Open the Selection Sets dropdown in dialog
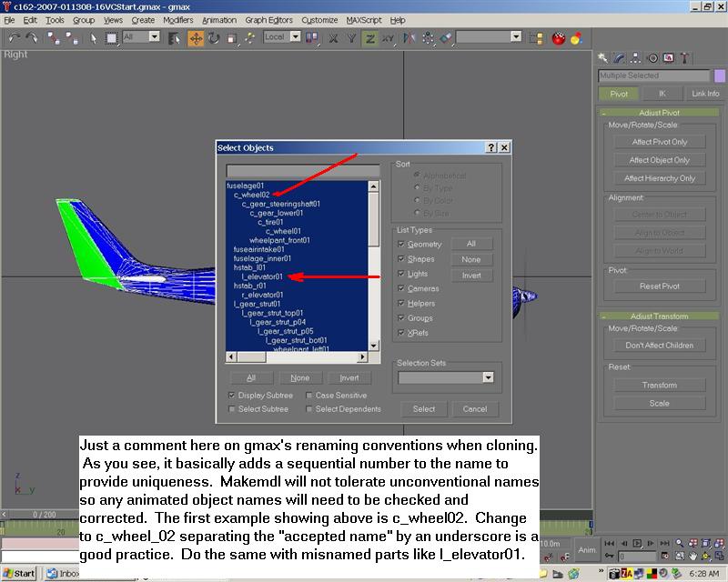Screen dimensions: 728x582 click(x=488, y=377)
